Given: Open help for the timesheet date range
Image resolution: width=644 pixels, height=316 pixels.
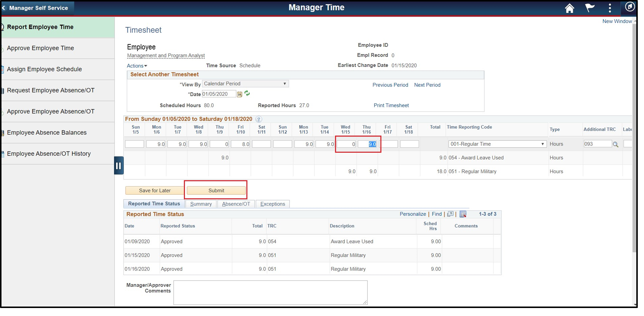Looking at the screenshot, I should tap(258, 119).
